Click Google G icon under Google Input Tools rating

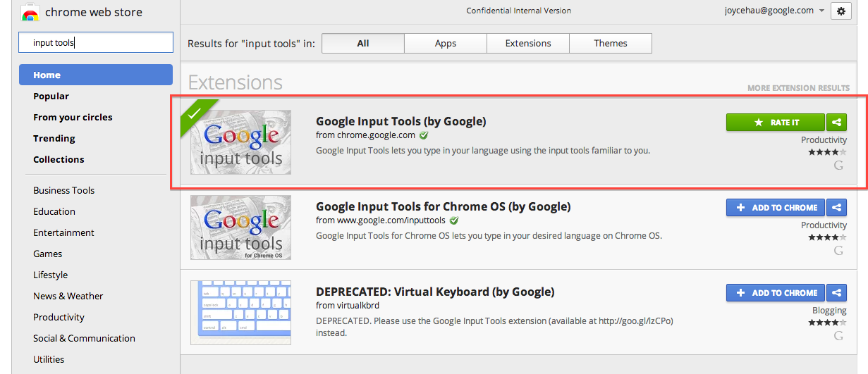pos(839,166)
